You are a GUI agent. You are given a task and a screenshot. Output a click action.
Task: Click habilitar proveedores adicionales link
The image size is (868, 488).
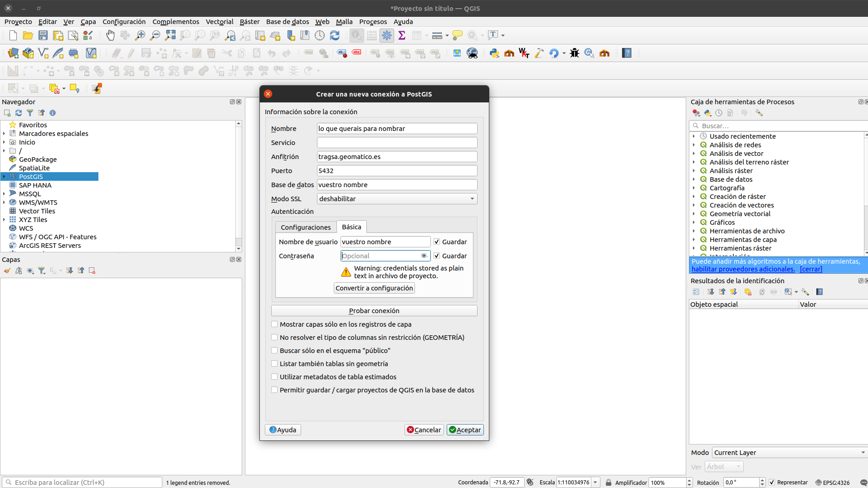(743, 269)
